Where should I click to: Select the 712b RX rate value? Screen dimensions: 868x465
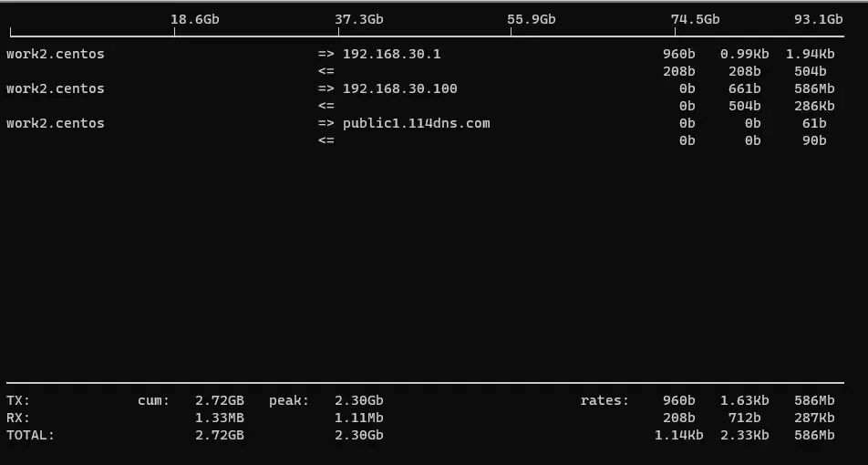point(745,418)
